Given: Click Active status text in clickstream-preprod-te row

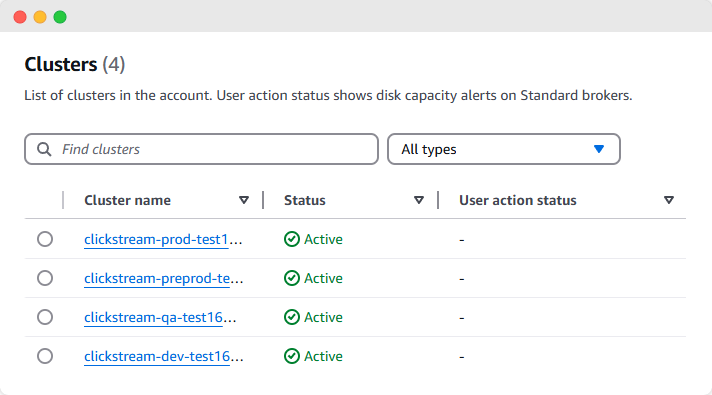Looking at the screenshot, I should 323,278.
